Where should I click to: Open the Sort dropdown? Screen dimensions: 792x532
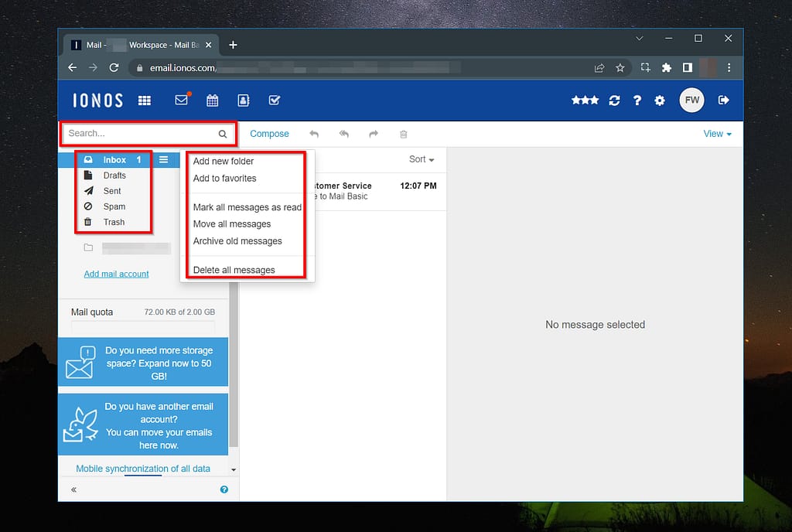[422, 159]
